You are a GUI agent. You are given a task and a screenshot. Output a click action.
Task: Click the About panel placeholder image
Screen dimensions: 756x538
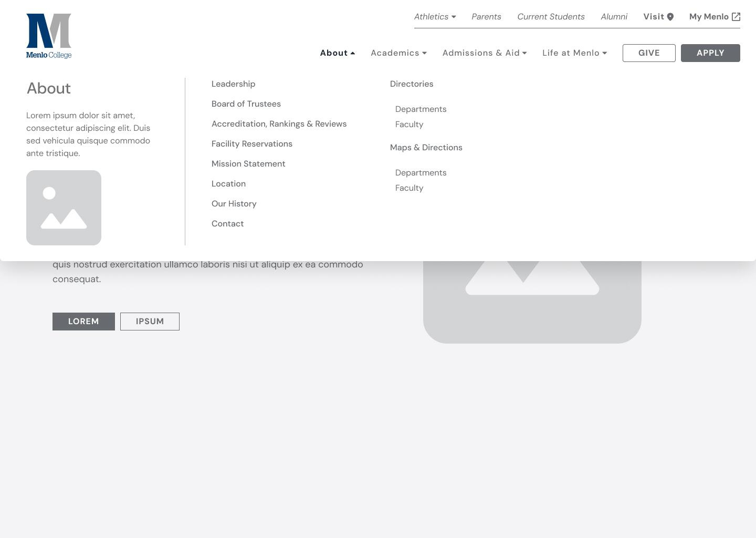tap(64, 208)
